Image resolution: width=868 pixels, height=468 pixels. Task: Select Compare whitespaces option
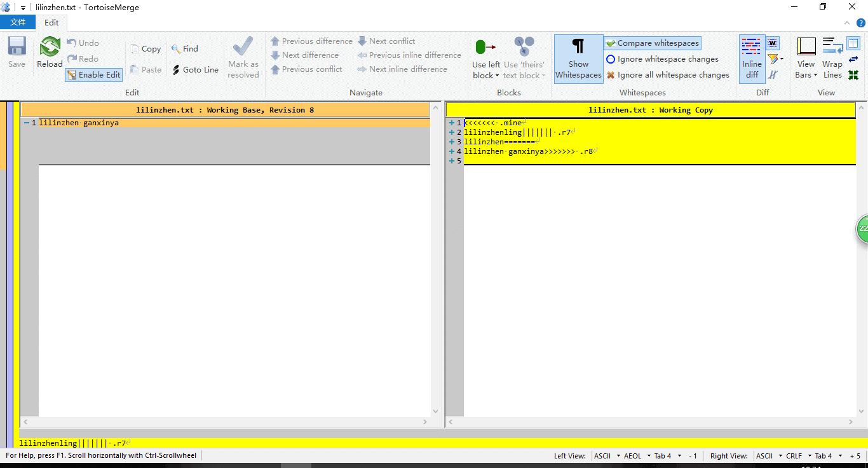click(652, 43)
